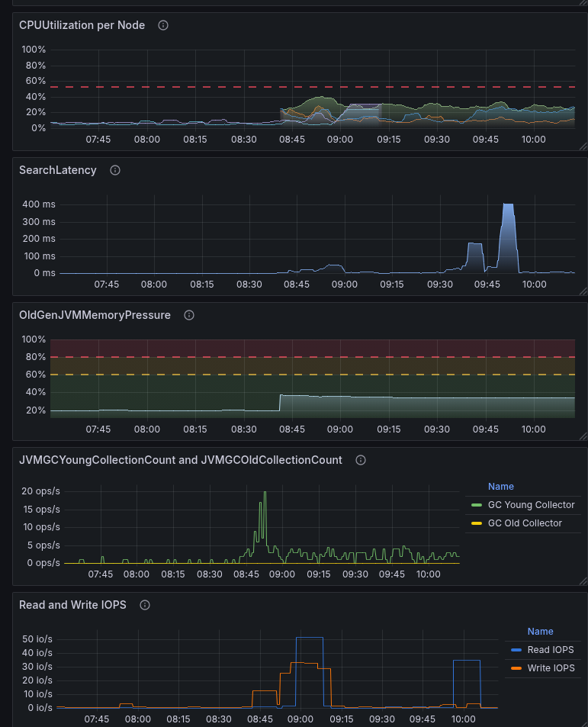Click Name header in IOPS legend

[540, 632]
